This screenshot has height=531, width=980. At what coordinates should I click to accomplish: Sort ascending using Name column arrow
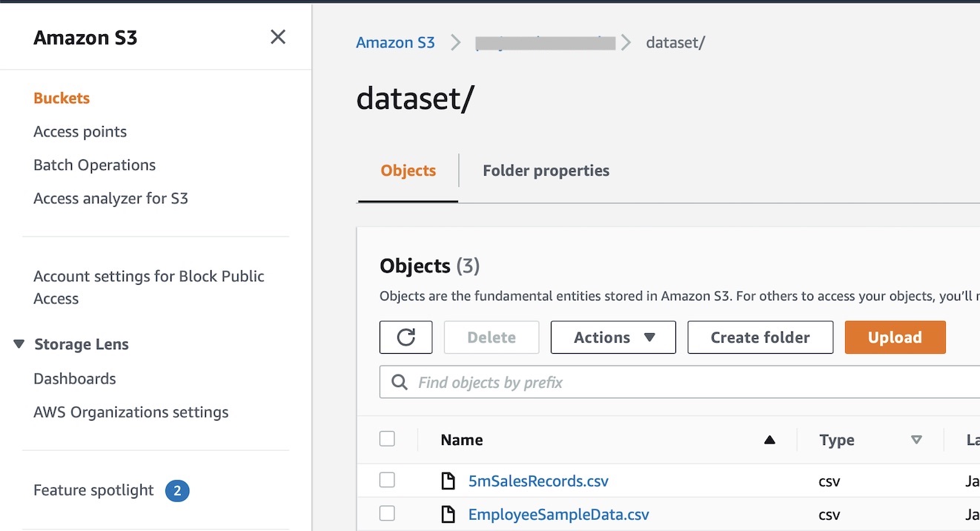click(x=769, y=441)
